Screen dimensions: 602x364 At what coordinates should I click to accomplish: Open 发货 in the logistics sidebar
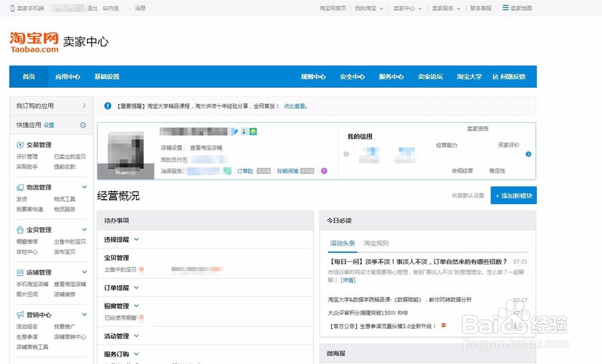click(x=22, y=199)
